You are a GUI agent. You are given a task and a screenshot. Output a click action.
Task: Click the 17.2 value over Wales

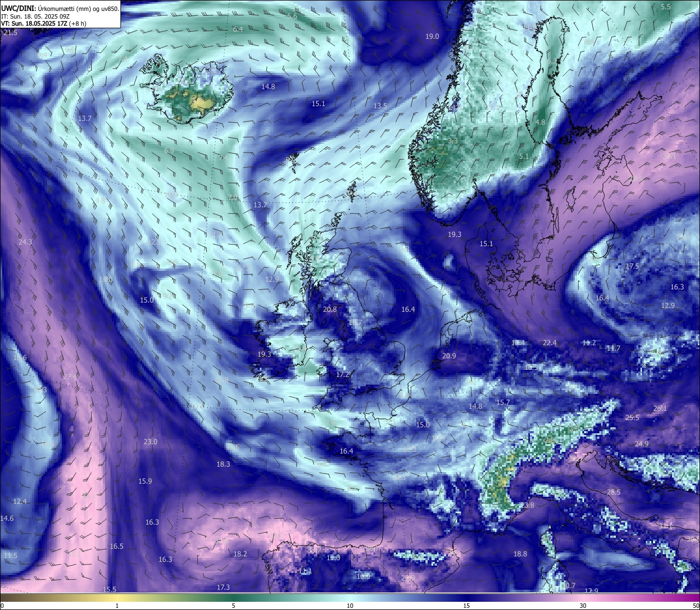click(x=342, y=375)
